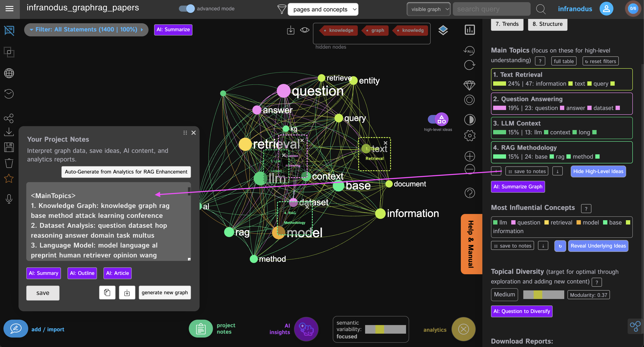Click the drag handle on notes panel
This screenshot has height=347, width=644.
pyautogui.click(x=185, y=133)
